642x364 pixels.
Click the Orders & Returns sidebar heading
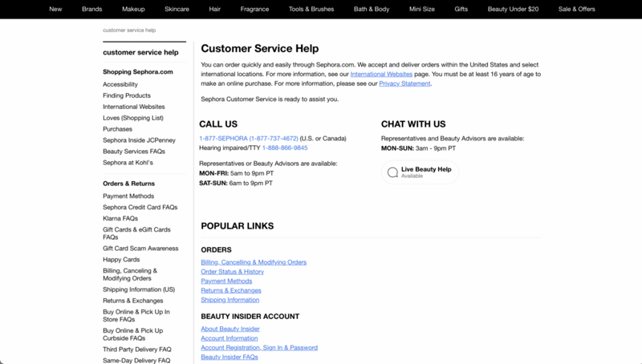coord(128,184)
